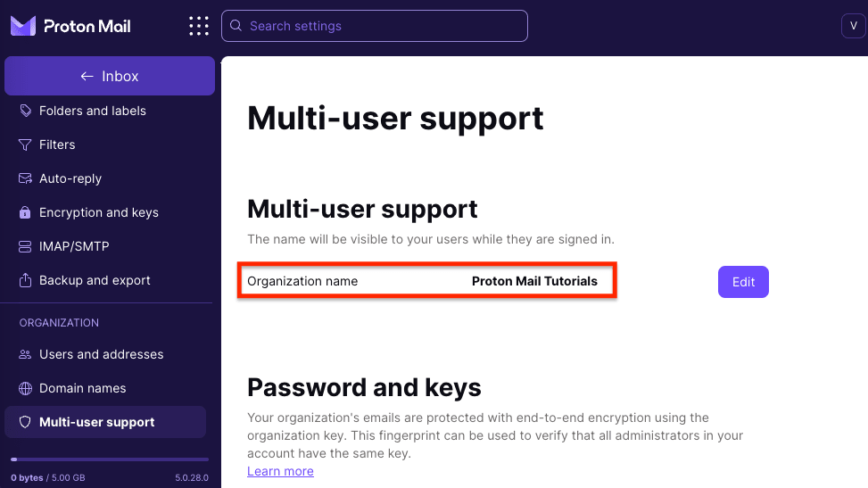Go to Domain names settings

(82, 388)
